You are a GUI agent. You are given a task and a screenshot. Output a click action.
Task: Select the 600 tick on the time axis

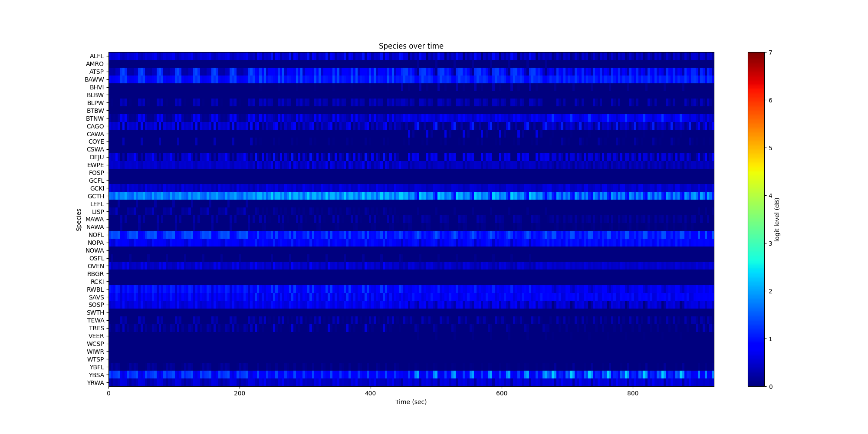click(x=501, y=393)
